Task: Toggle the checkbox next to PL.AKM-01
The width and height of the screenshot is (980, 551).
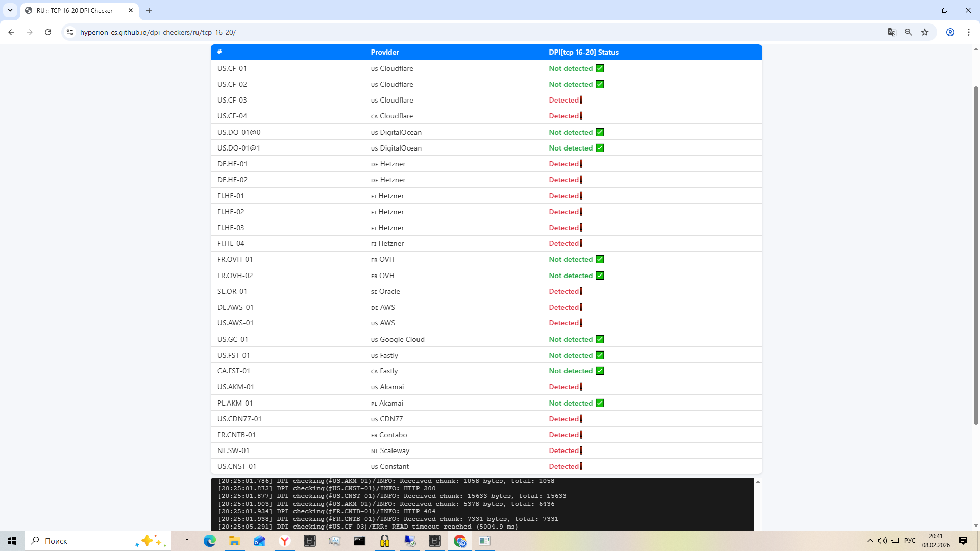Action: click(600, 403)
